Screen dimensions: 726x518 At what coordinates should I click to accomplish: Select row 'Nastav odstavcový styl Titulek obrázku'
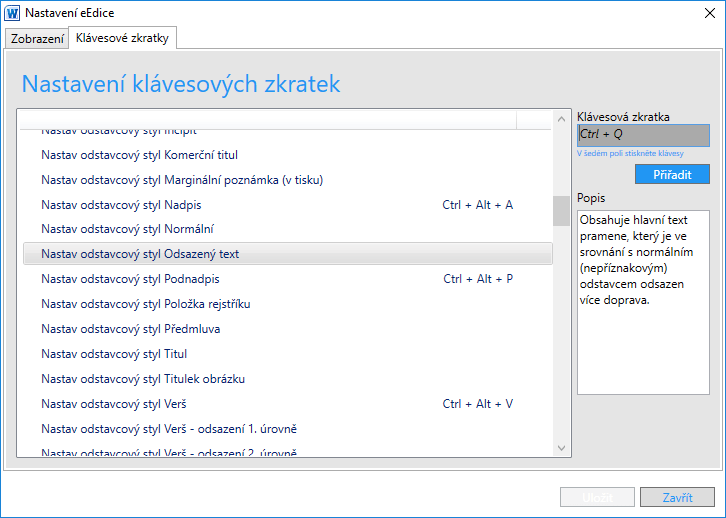pyautogui.click(x=288, y=379)
